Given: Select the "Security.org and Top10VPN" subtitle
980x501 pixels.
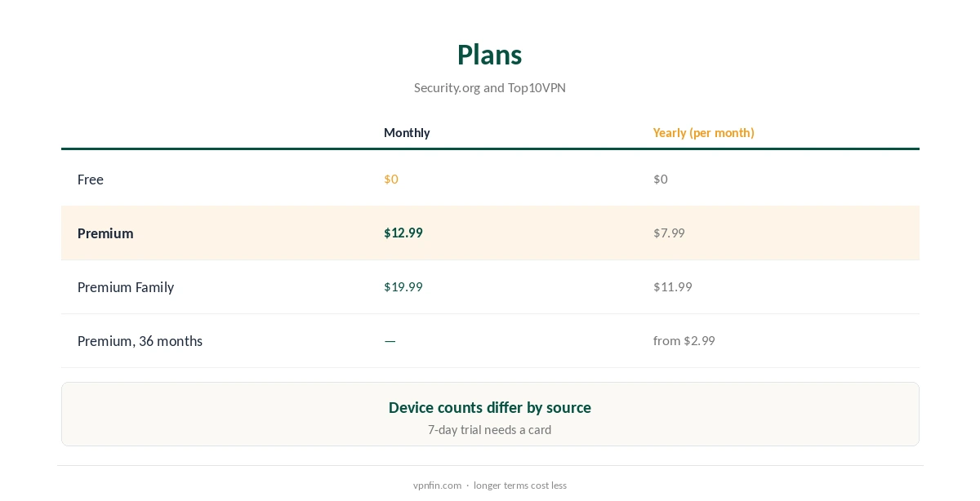Looking at the screenshot, I should click(x=489, y=87).
